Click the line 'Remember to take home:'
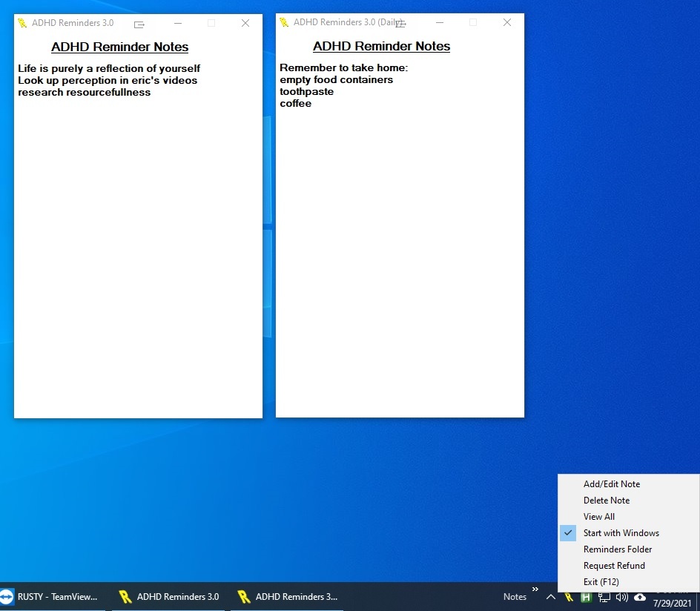 pos(344,67)
